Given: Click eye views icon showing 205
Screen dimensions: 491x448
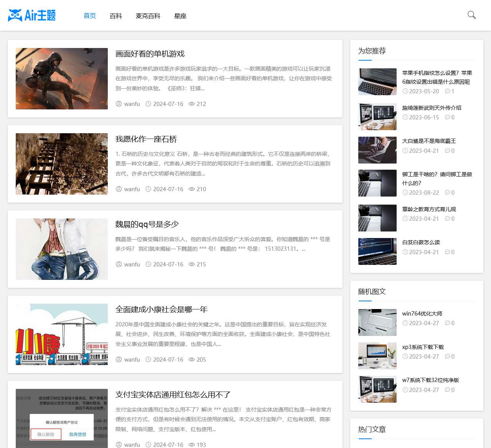Looking at the screenshot, I should (192, 359).
